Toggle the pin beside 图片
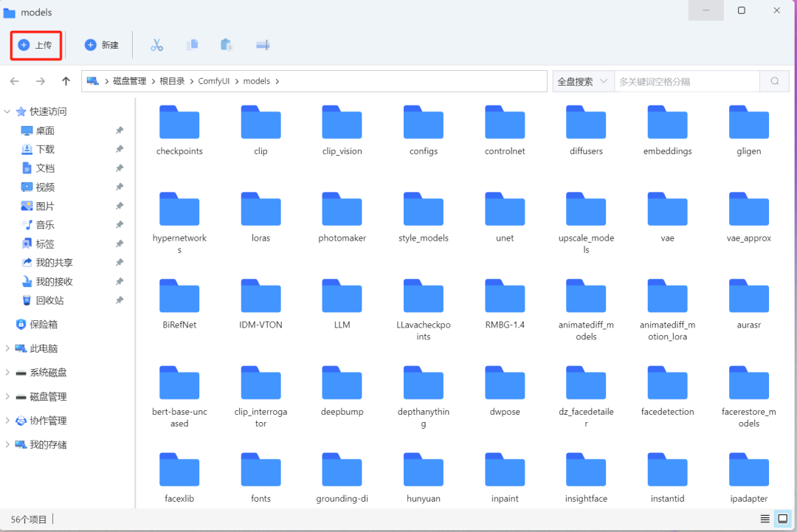Viewport: 797px width, 532px height. pos(120,206)
